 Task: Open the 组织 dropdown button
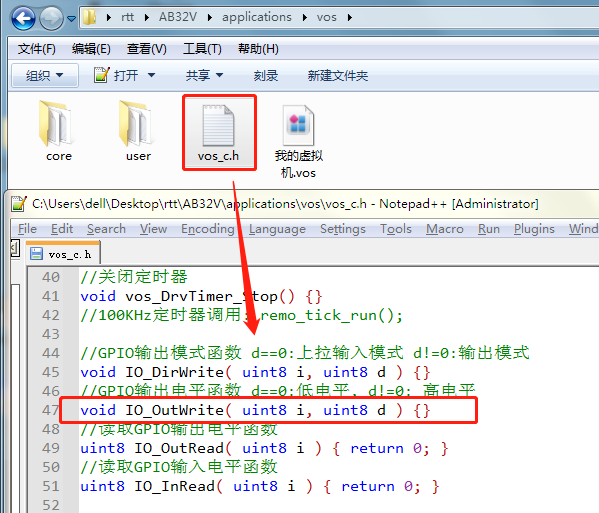45,75
